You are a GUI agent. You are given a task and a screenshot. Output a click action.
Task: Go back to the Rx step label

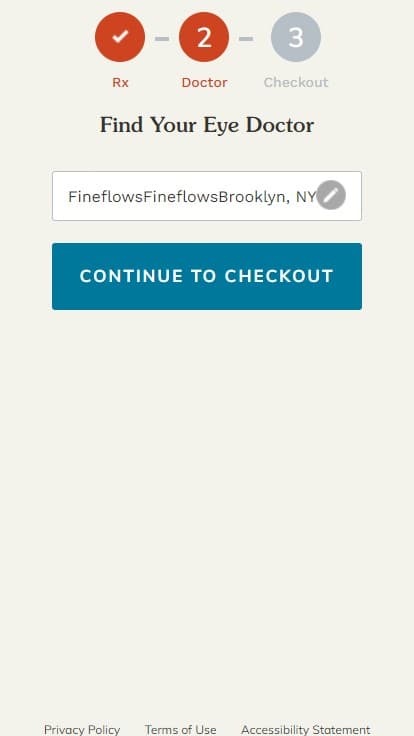[x=120, y=83]
